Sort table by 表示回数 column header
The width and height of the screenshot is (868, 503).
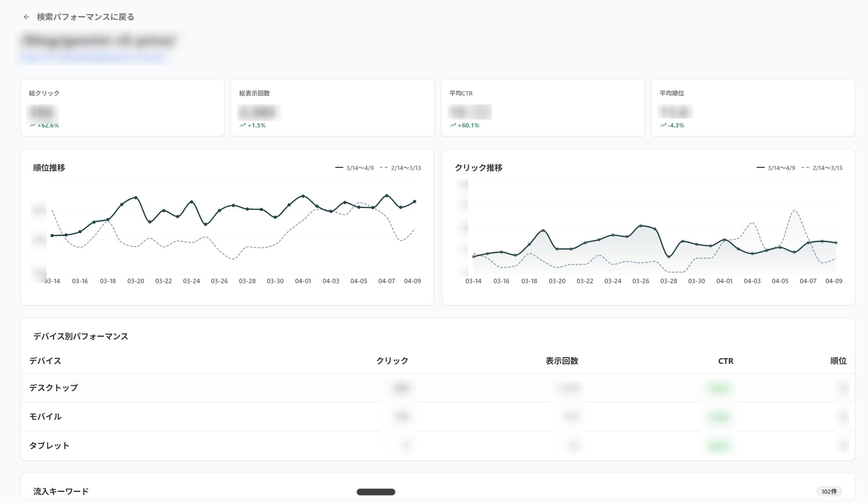(562, 361)
